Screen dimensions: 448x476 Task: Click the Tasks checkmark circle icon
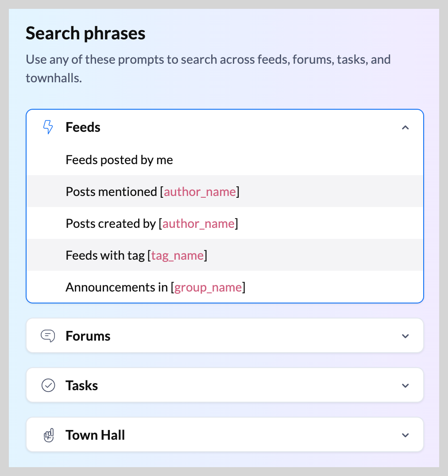[48, 386]
